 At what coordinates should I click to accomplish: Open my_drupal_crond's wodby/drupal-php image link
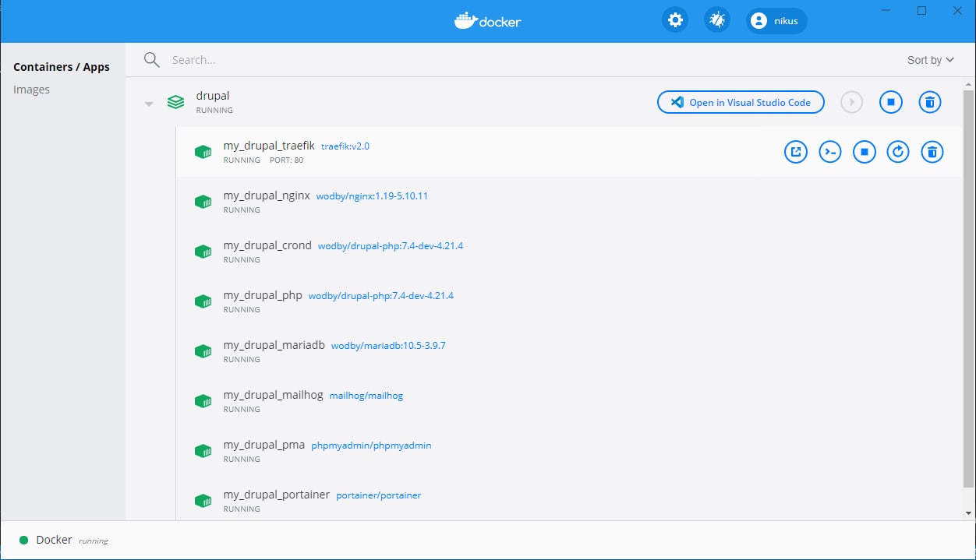391,246
